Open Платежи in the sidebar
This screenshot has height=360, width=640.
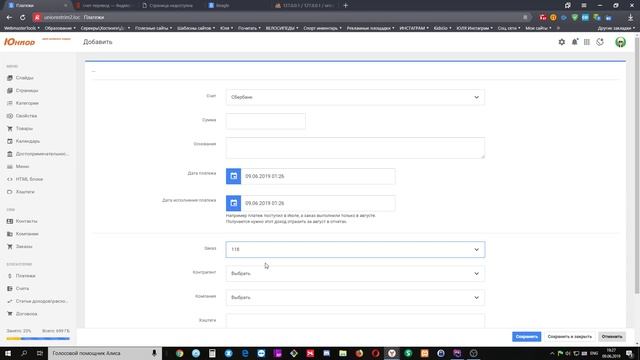coord(25,276)
